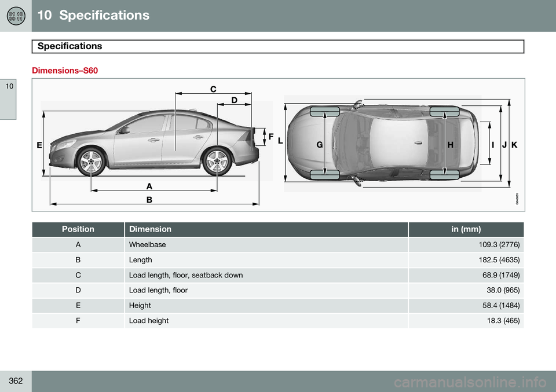
Task: Click position 'E' in the table
Action: [x=78, y=306]
